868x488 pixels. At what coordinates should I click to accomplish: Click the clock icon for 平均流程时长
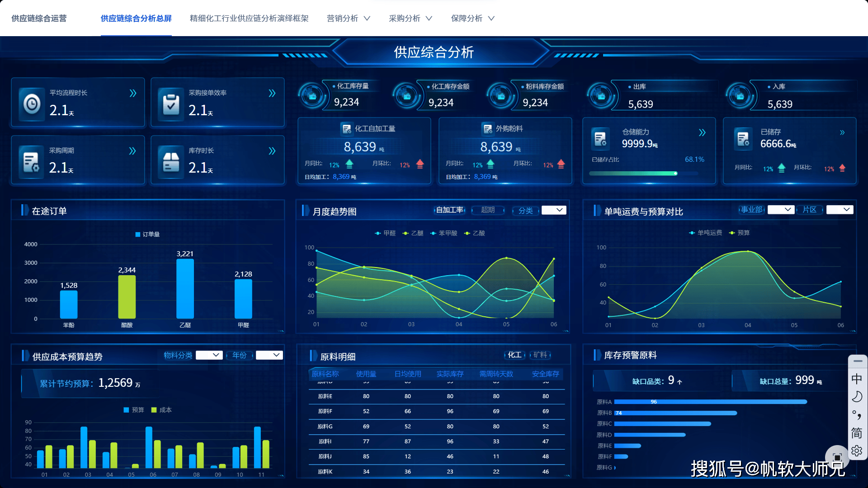pyautogui.click(x=32, y=104)
